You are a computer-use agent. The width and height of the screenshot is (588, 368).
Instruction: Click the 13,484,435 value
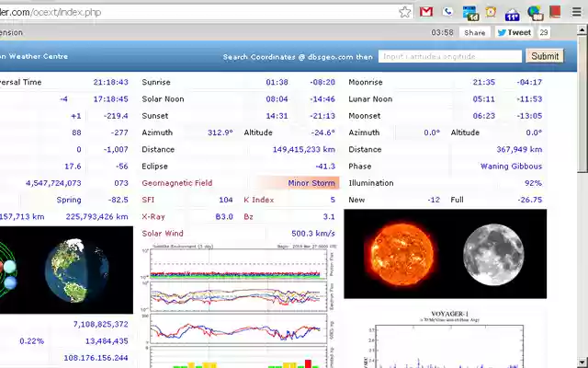point(107,341)
